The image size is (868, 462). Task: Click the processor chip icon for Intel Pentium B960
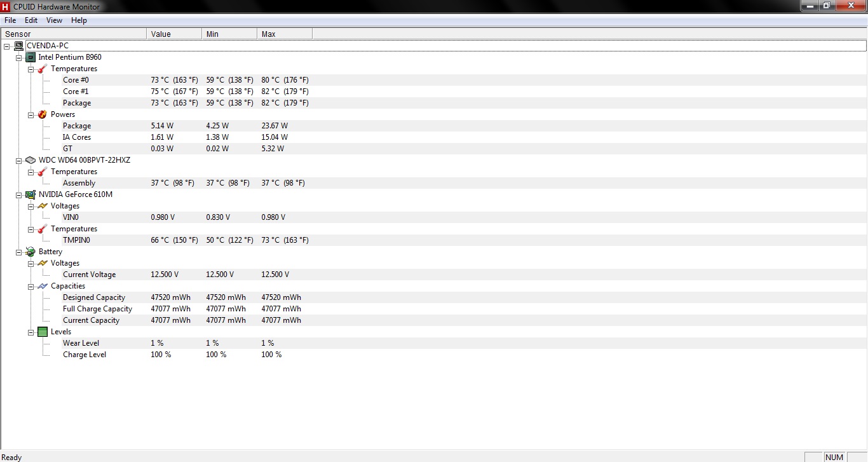[31, 57]
